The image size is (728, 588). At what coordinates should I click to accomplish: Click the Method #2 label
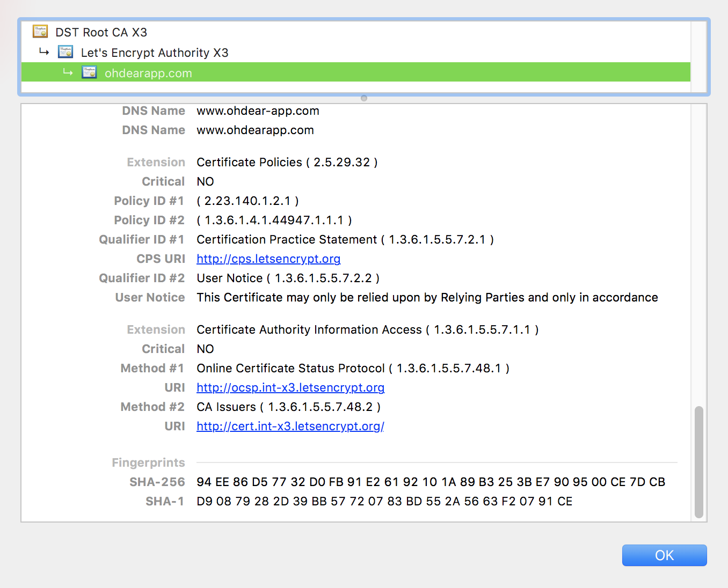click(152, 407)
